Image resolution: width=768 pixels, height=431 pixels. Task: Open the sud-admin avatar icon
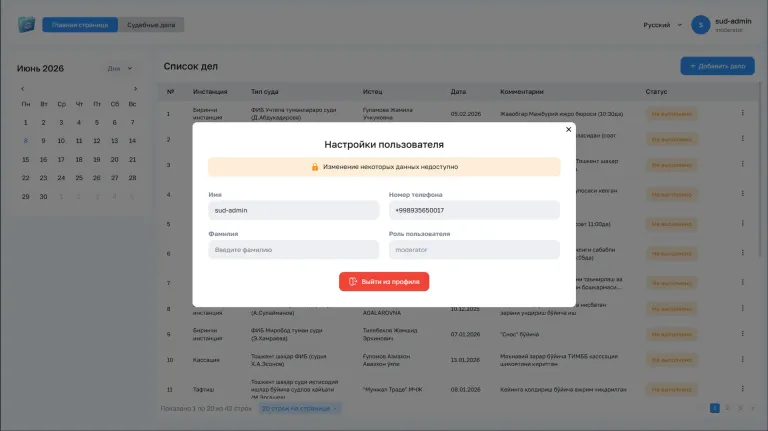[700, 25]
